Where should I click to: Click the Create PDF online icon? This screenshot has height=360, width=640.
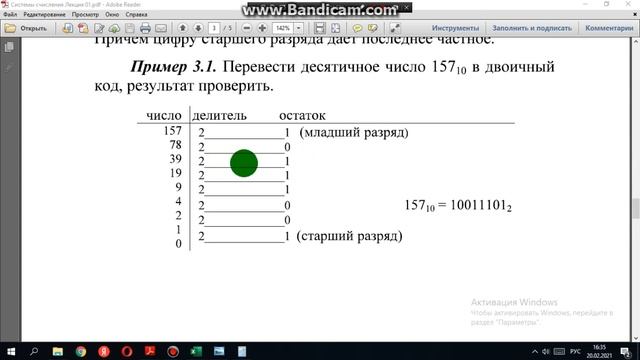coord(68,28)
